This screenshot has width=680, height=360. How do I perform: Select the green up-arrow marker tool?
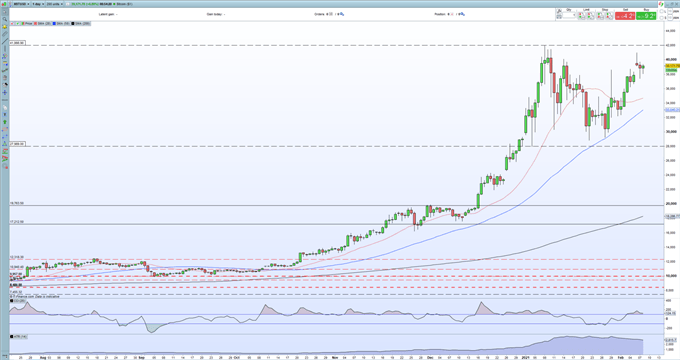coord(5,122)
